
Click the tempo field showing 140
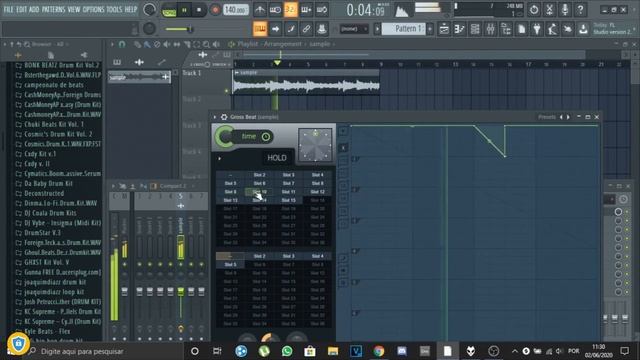coord(236,10)
